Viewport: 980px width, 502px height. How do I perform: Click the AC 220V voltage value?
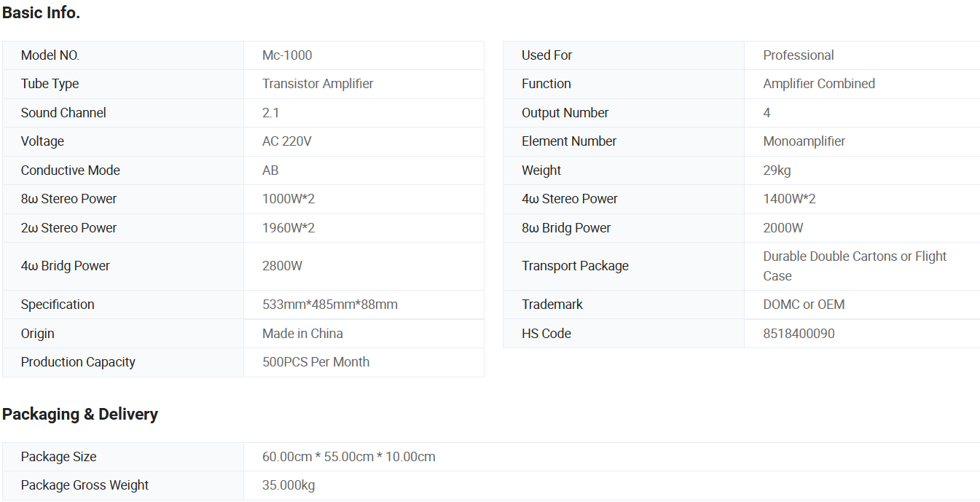coord(286,141)
